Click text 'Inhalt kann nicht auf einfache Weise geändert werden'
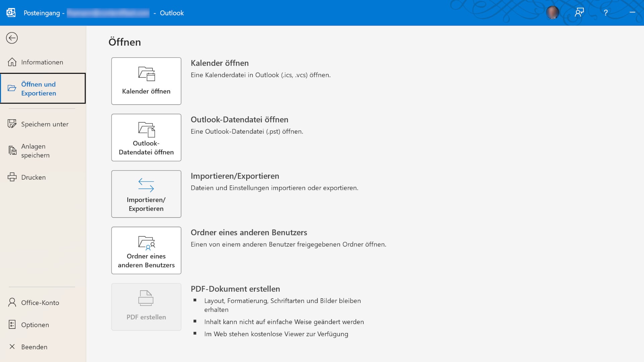Screen dimensions: 644x362 [284, 322]
